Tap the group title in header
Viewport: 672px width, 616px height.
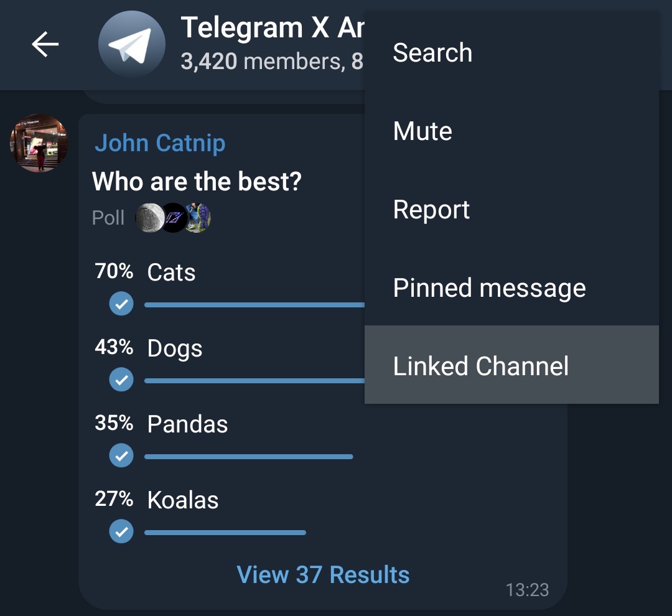click(271, 28)
